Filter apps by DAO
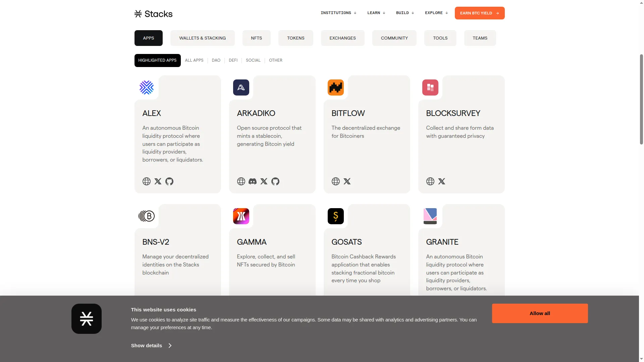Screen dimensions: 644x362 [216, 60]
